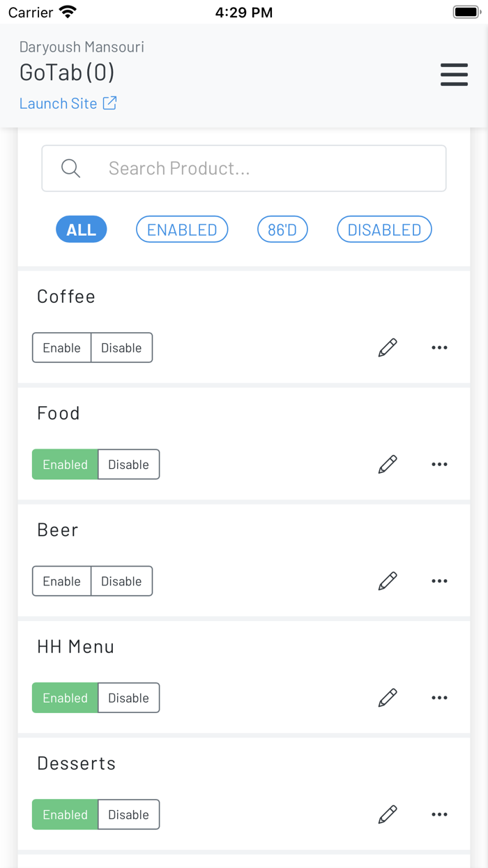Viewport: 488px width, 868px height.
Task: Enable the Coffee menu
Action: tap(61, 347)
